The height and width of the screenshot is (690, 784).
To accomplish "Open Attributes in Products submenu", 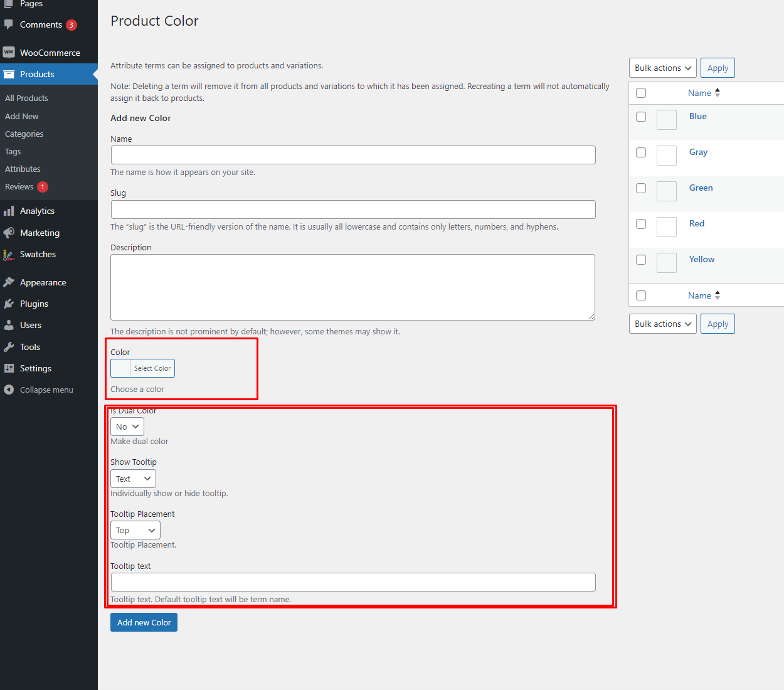I will [x=23, y=169].
